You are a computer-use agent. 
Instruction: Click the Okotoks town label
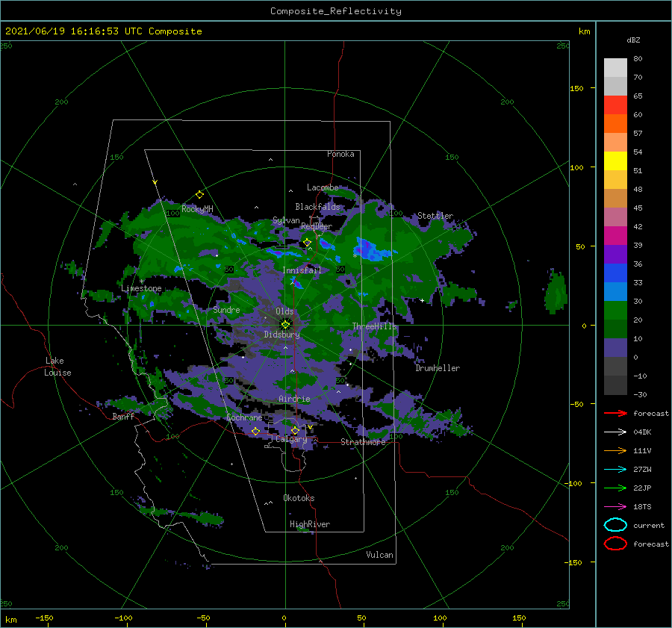click(299, 498)
